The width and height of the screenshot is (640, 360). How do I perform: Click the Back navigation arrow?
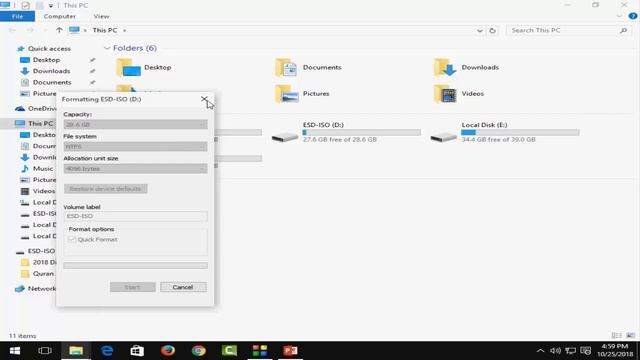[x=12, y=30]
